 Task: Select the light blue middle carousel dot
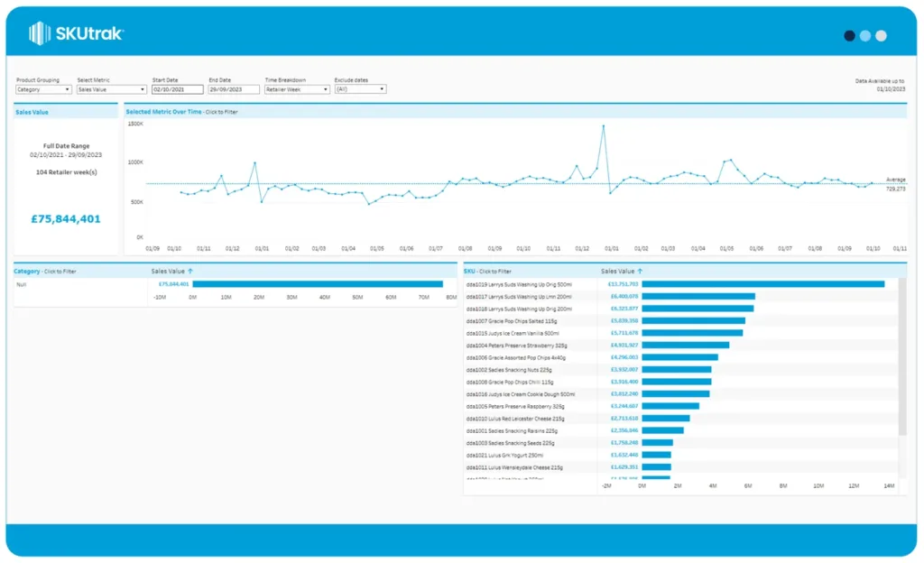pos(865,36)
